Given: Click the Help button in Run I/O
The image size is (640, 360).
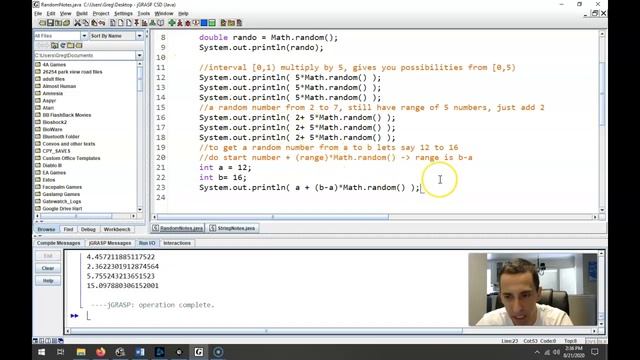Looking at the screenshot, I should (48, 281).
